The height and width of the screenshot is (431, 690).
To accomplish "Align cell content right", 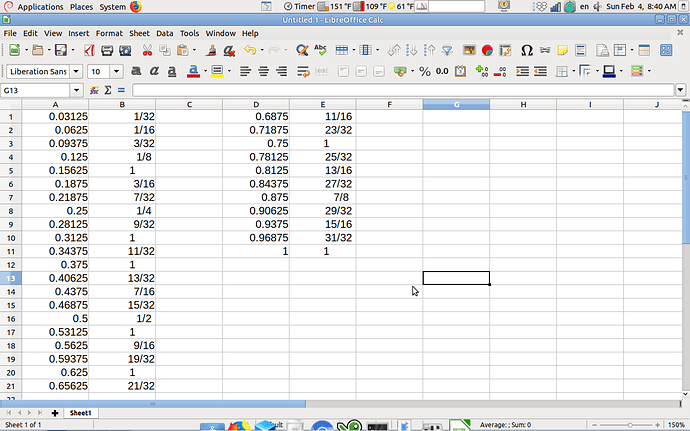I will point(281,71).
